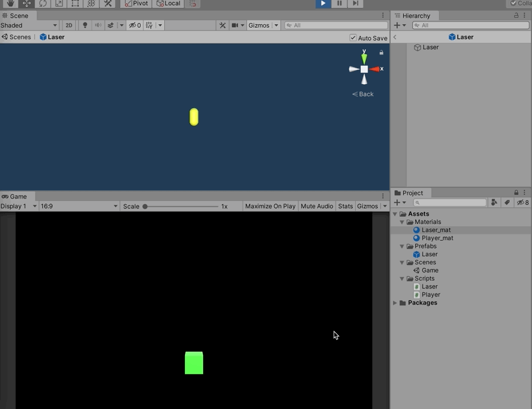Click the scene effects toggle icon
The width and height of the screenshot is (532, 409).
[x=112, y=25]
